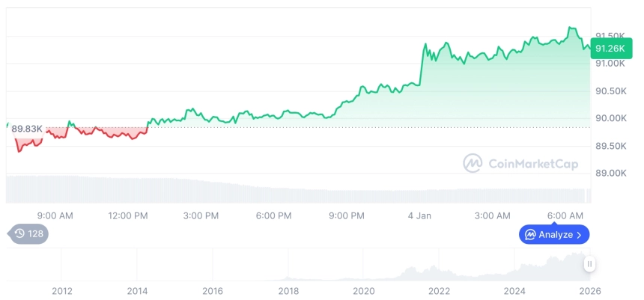Click the 12:00 PM time axis label
The height and width of the screenshot is (300, 644).
click(128, 215)
